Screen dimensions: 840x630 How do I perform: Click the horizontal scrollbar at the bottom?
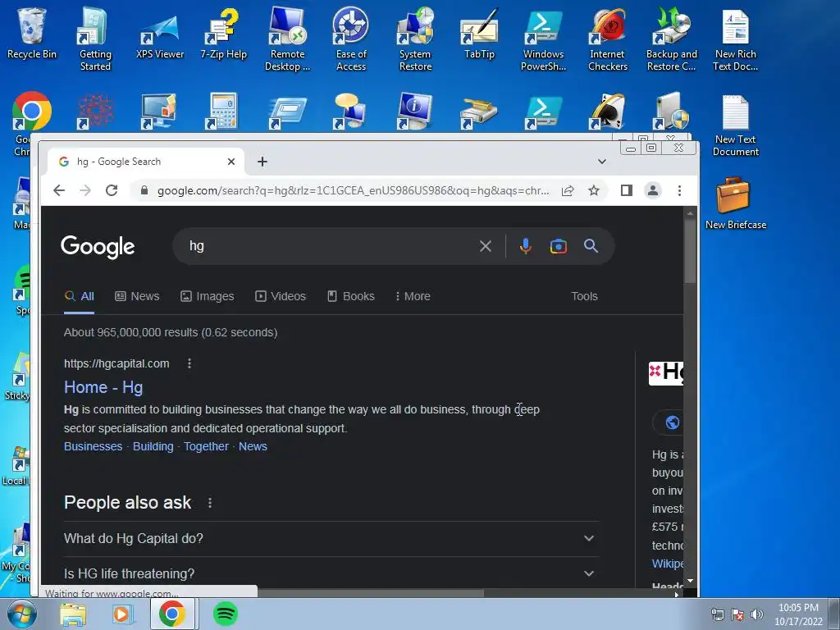[370, 594]
